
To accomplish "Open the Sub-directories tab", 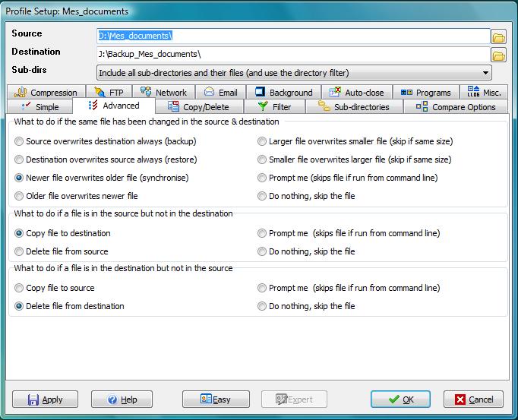I will pos(354,107).
